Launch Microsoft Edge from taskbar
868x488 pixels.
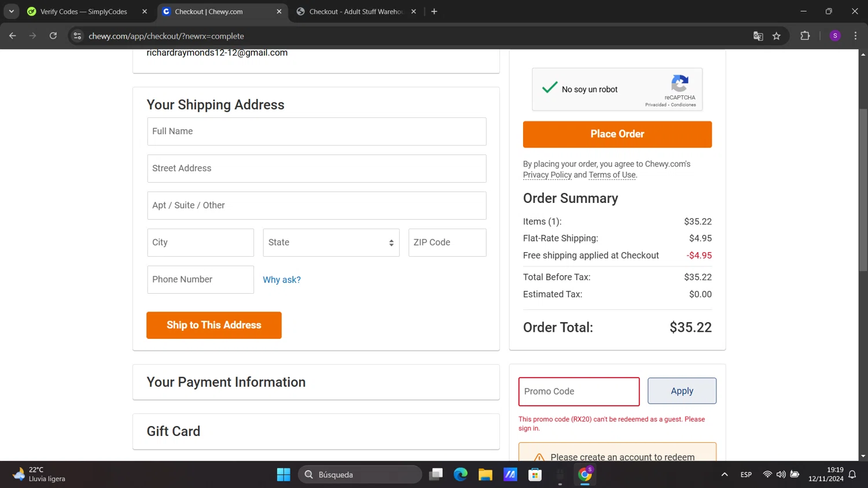461,475
